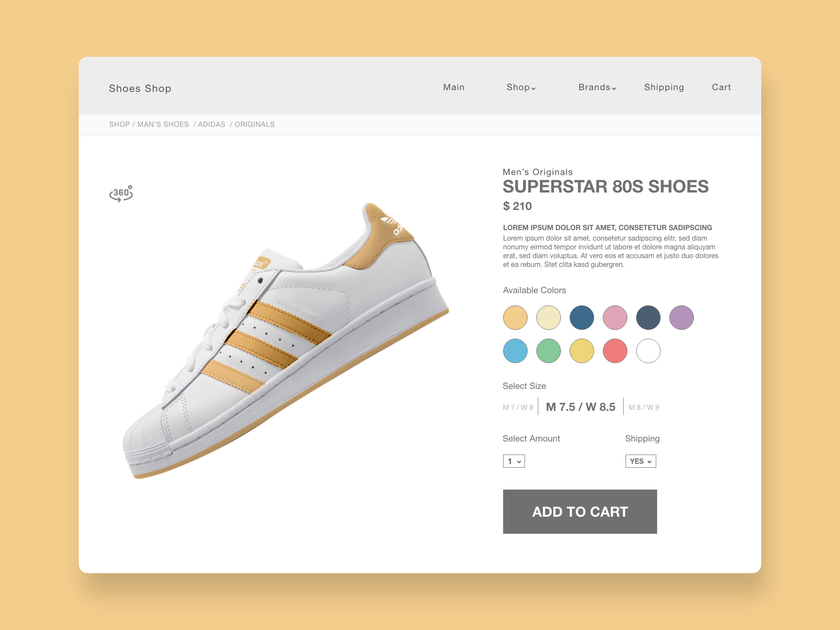Screen dimensions: 840x630
Task: Choose size M 7.5 / W 8.5
Action: click(581, 407)
